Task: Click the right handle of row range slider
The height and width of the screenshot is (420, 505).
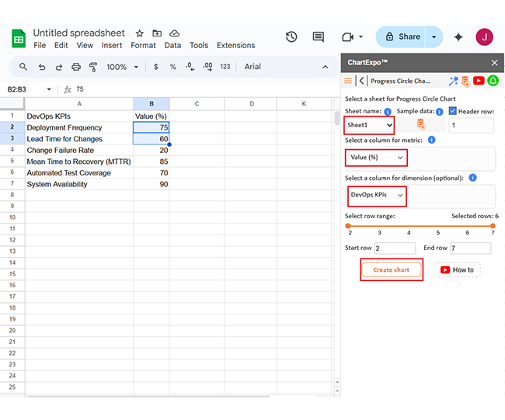Action: click(x=492, y=226)
